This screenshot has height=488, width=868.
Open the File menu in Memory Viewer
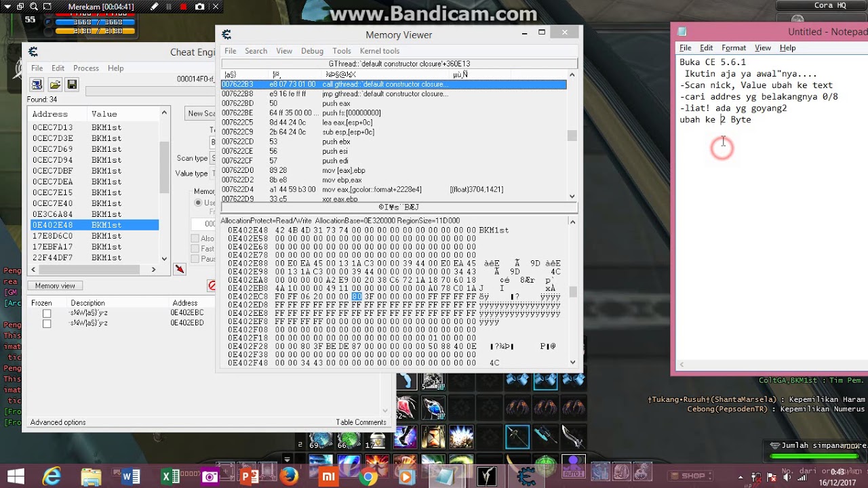coord(231,51)
